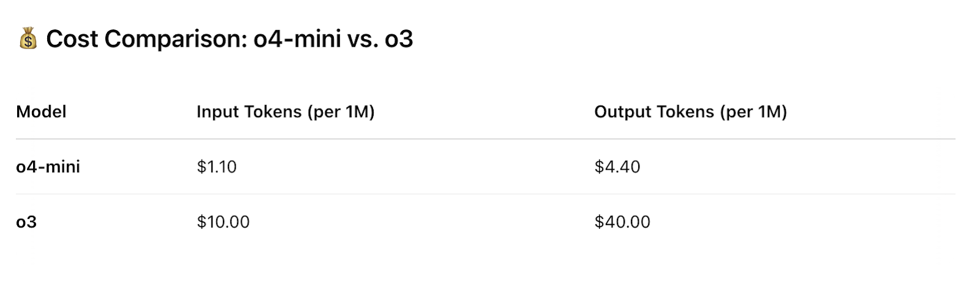Click the $1.10 input price cell
Image resolution: width=980 pixels, height=284 pixels.
click(217, 167)
